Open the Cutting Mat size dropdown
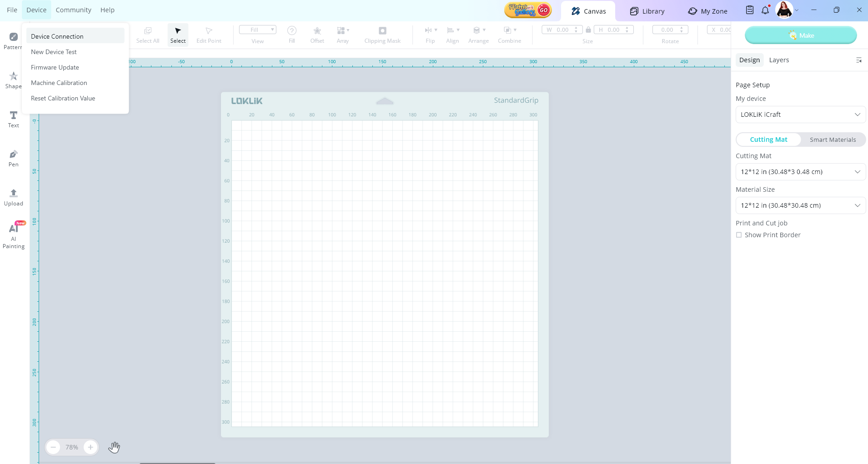This screenshot has width=868, height=464. tap(800, 172)
